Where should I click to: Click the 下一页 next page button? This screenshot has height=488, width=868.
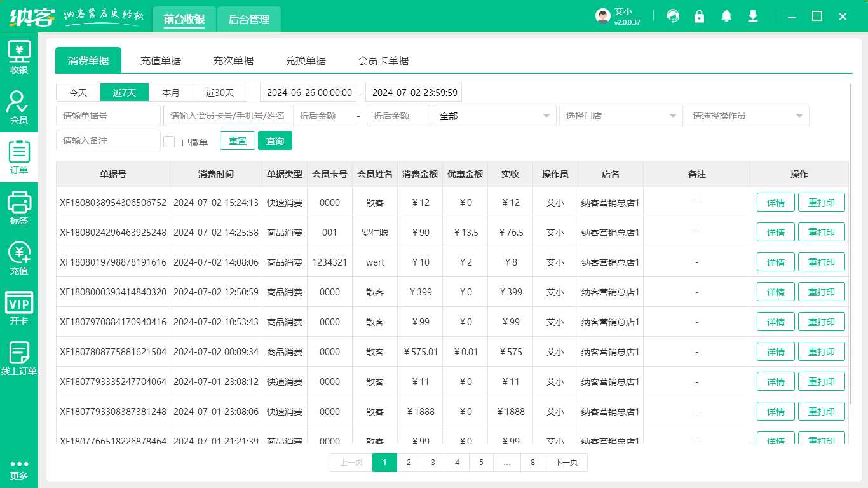566,463
